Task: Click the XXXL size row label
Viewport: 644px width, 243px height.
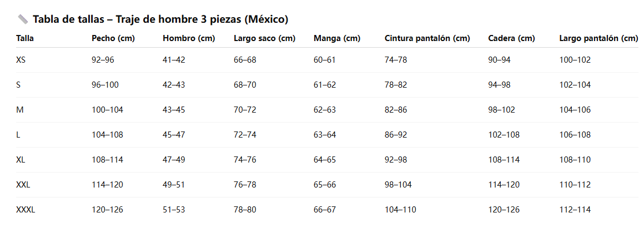Action: [26, 210]
